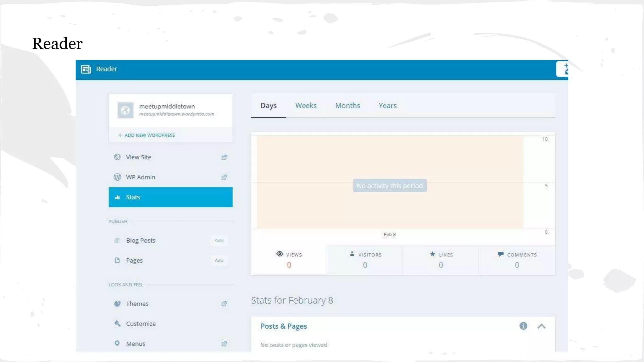644x362 pixels.
Task: Switch to the Weeks tab
Action: coord(306,106)
